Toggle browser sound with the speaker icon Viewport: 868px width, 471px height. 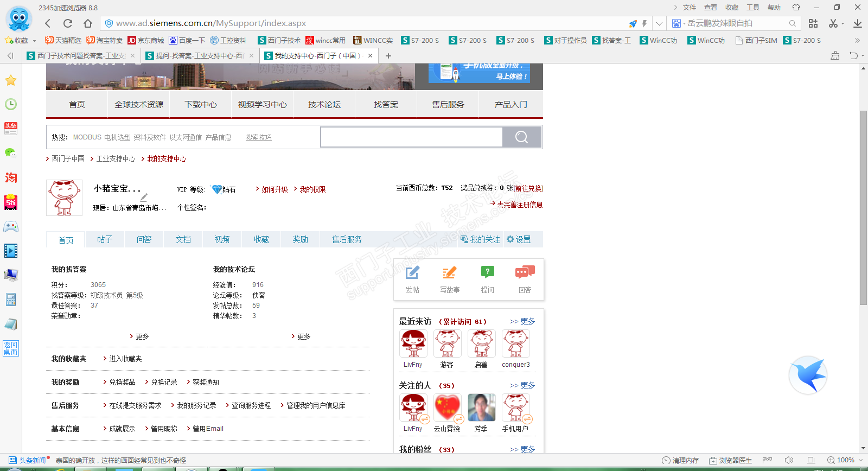[789, 460]
